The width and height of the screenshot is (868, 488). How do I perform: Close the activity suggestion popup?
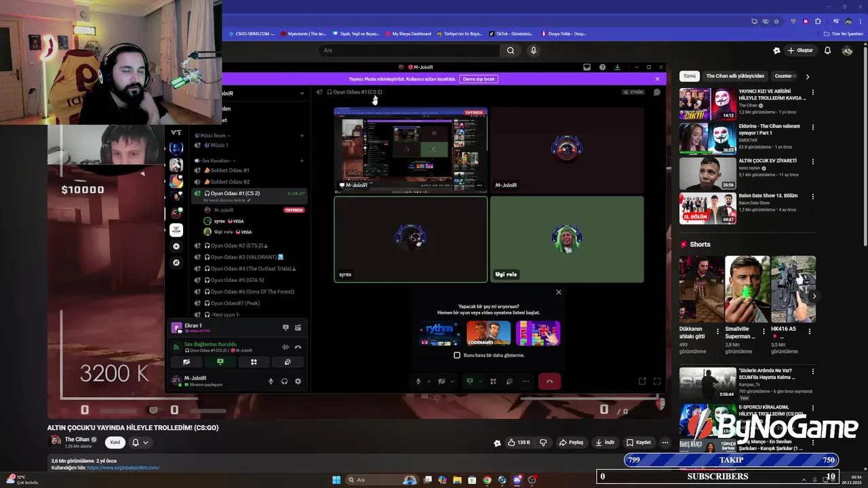(559, 292)
